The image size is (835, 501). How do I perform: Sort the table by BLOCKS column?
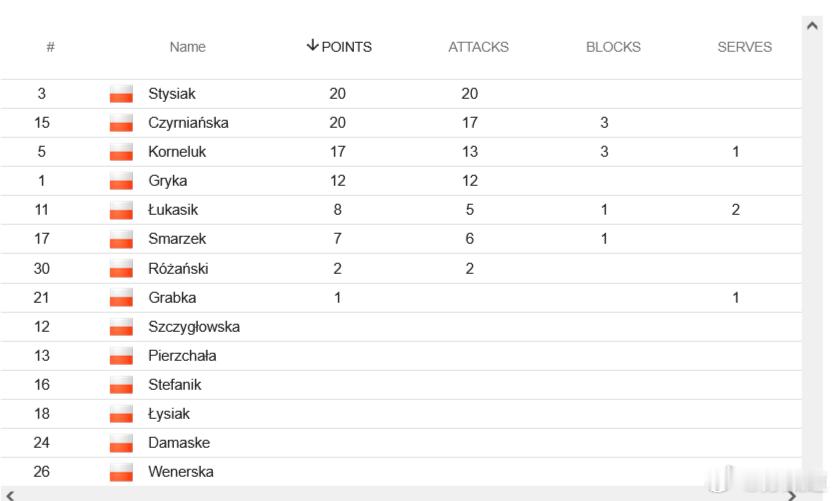pos(613,47)
